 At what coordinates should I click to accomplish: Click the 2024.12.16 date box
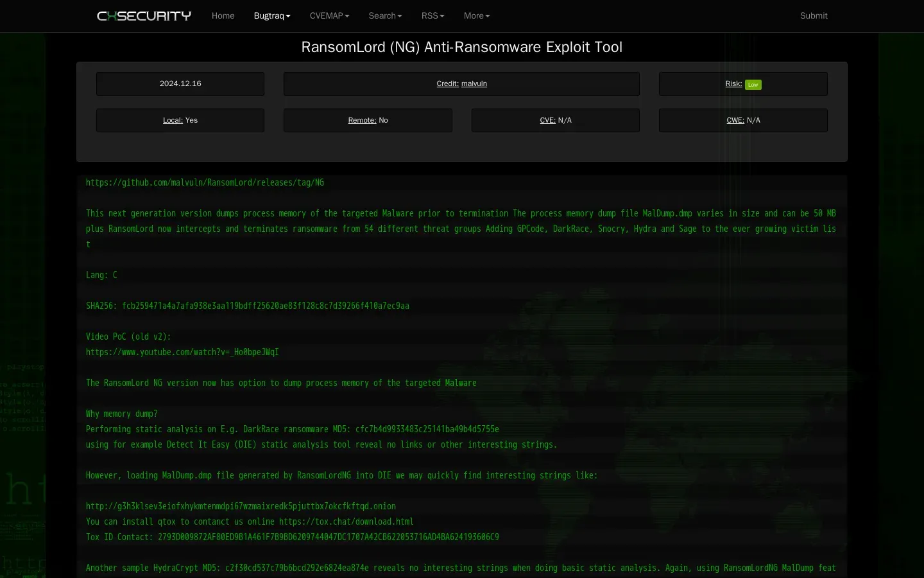click(x=180, y=84)
